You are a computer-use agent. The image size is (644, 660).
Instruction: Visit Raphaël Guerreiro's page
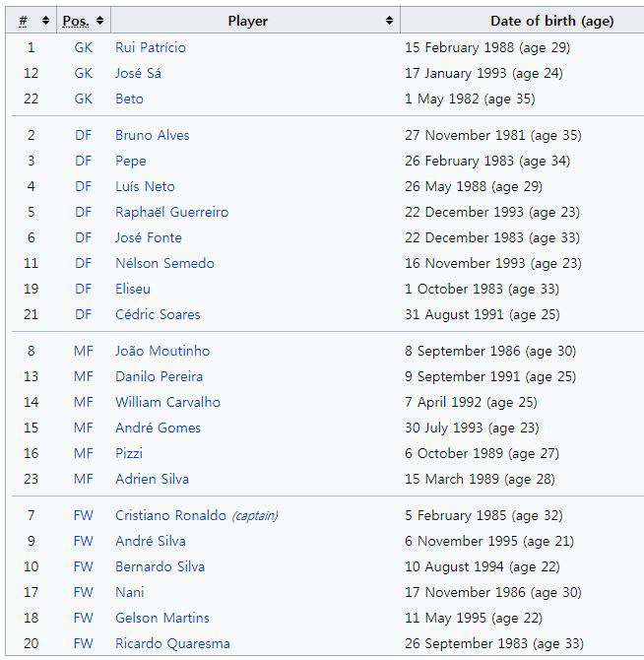[x=171, y=212]
